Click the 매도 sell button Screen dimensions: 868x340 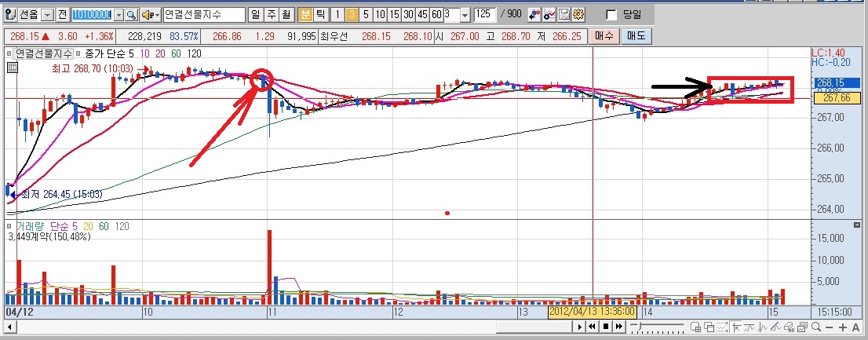click(x=635, y=36)
